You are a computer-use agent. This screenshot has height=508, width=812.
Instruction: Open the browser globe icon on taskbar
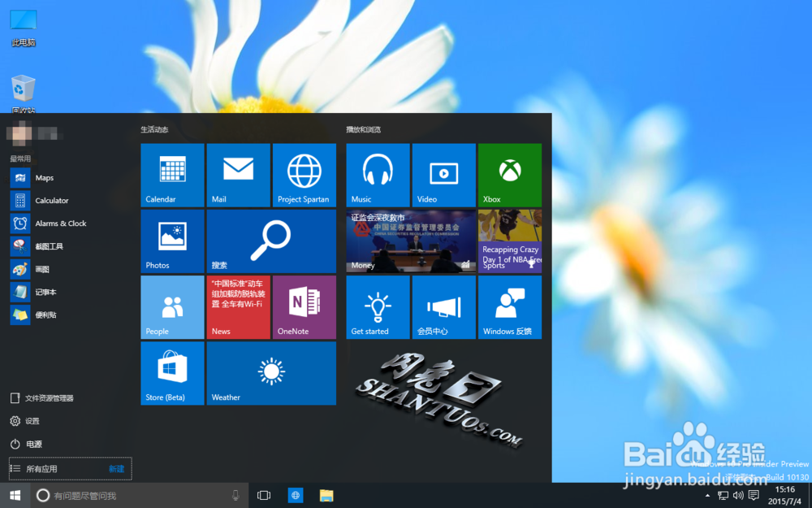[296, 496]
